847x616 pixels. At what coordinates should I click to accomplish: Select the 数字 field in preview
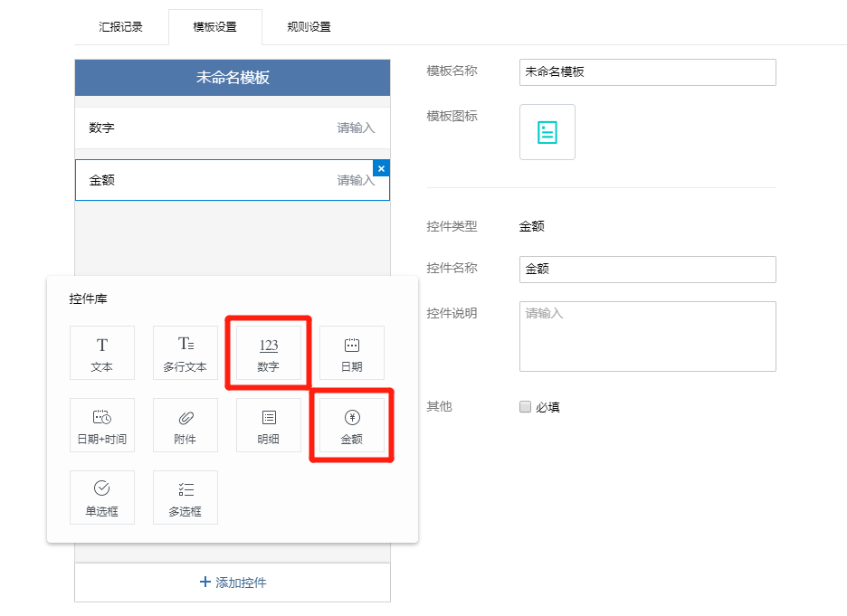[233, 128]
